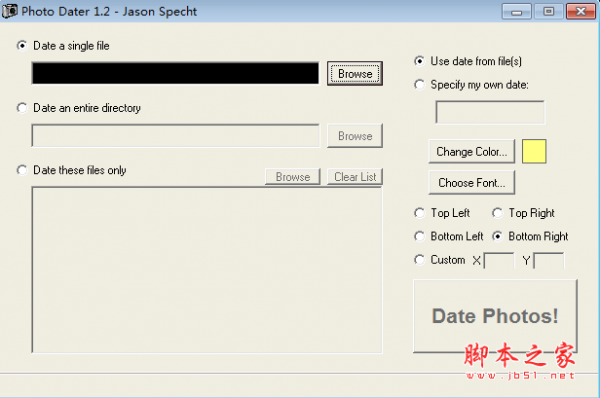Click the X coordinate input box
The height and width of the screenshot is (398, 600).
pyautogui.click(x=499, y=261)
